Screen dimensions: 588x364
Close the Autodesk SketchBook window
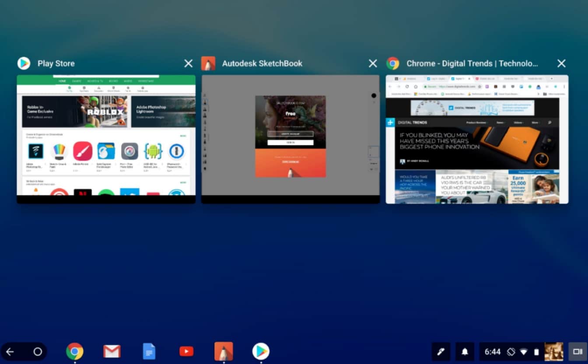372,63
